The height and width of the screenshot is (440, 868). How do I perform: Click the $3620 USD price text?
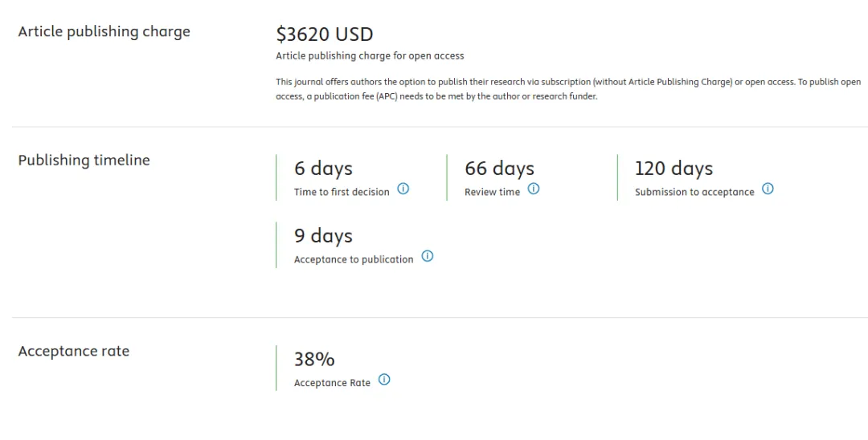325,35
